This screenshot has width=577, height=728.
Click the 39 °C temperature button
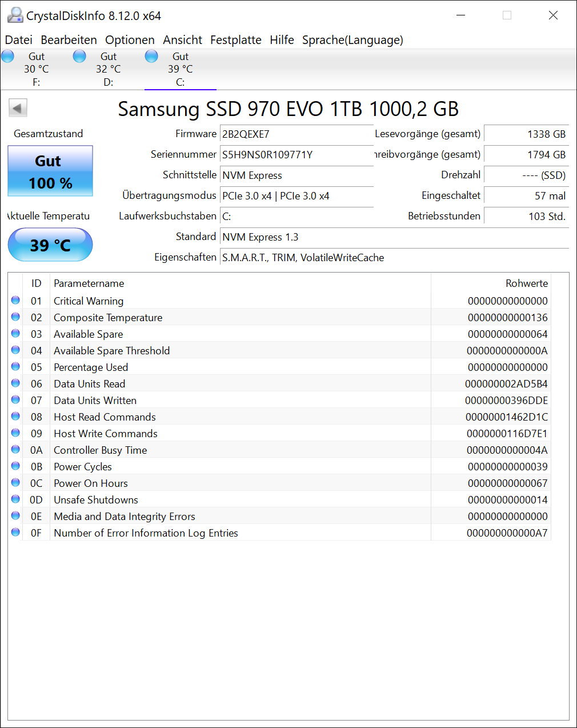50,245
